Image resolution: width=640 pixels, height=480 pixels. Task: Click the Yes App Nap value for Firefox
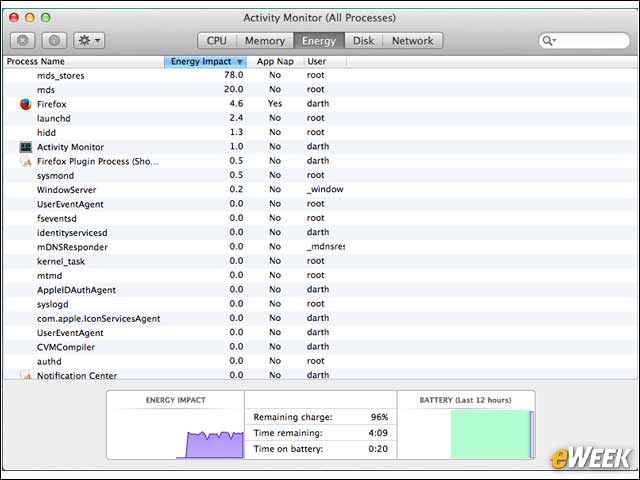click(275, 104)
